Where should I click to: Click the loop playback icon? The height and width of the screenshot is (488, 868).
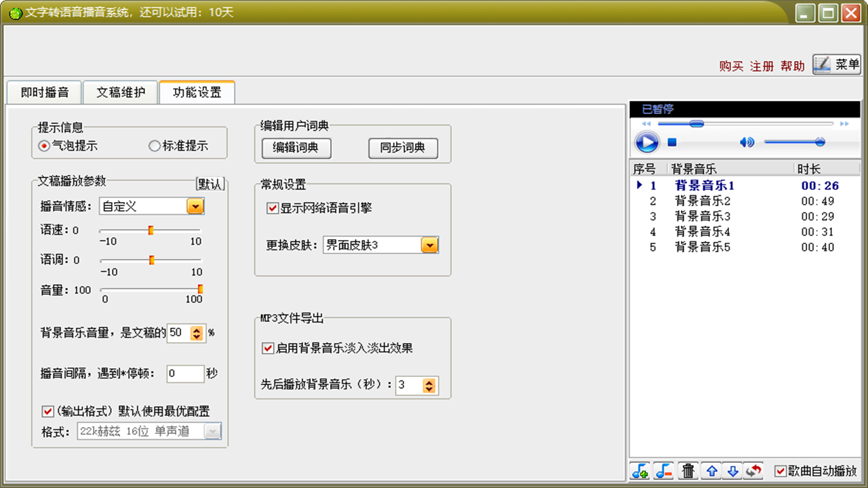point(754,470)
